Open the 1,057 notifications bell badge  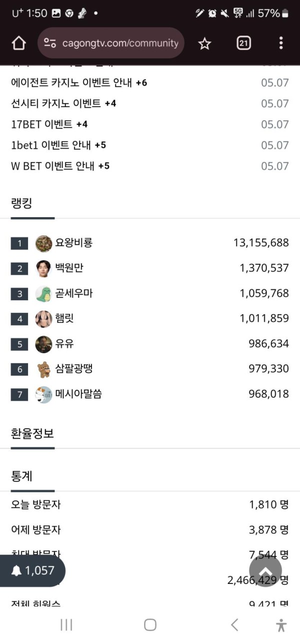(x=32, y=570)
